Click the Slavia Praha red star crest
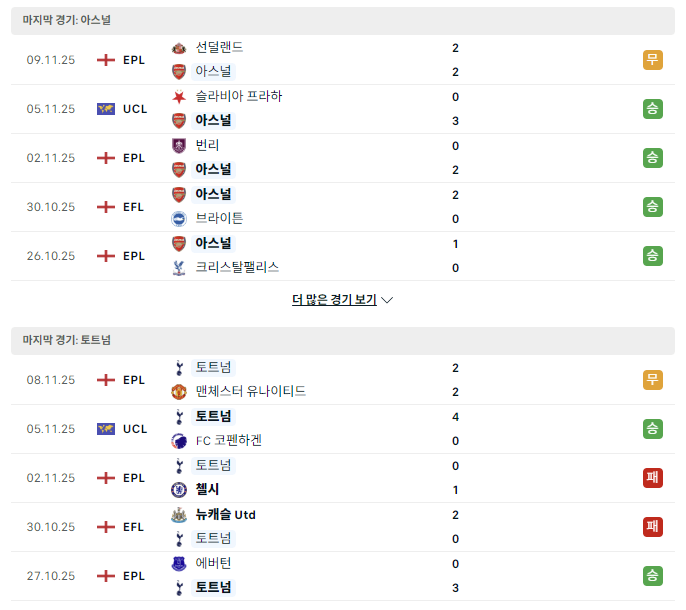Viewport: 686px width, 610px height. tap(178, 97)
